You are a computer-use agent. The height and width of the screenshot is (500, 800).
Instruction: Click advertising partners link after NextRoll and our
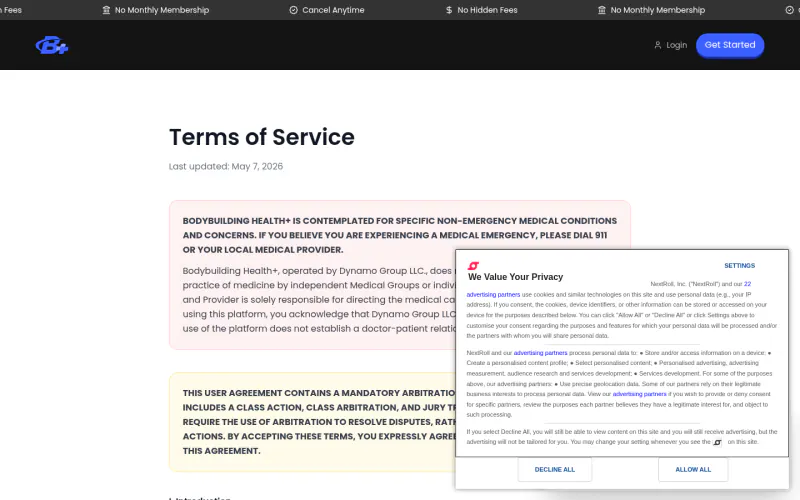coord(540,353)
